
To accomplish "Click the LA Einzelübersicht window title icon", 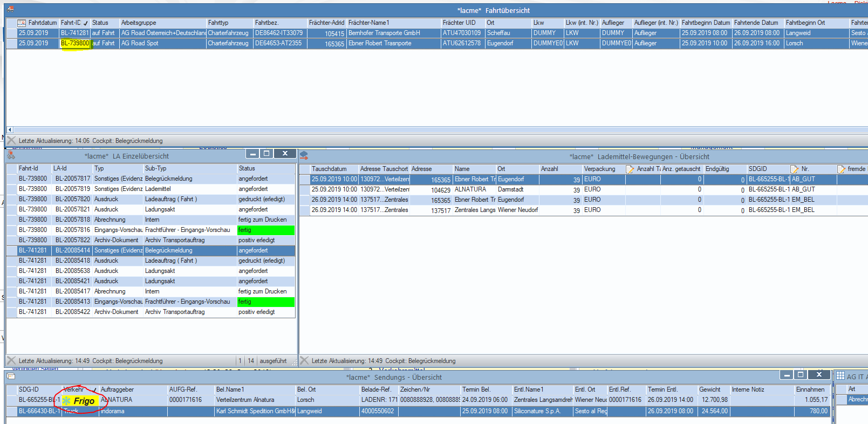I will coord(11,156).
